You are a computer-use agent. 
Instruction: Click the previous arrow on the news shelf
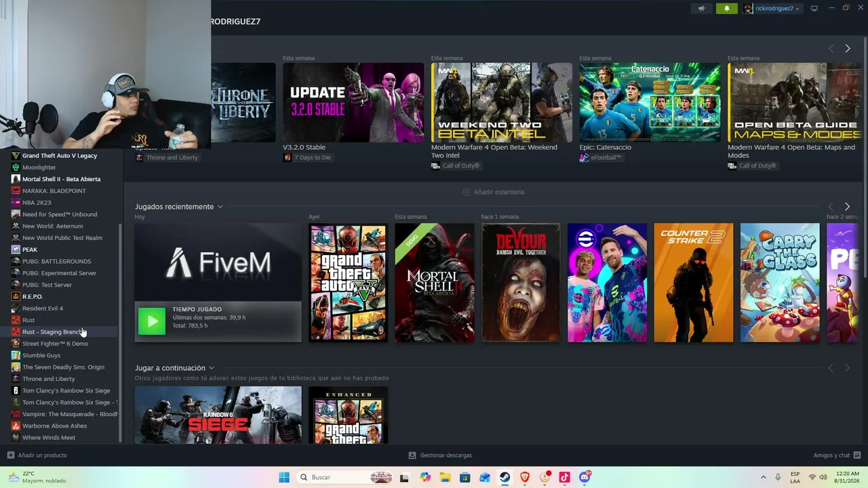[831, 48]
